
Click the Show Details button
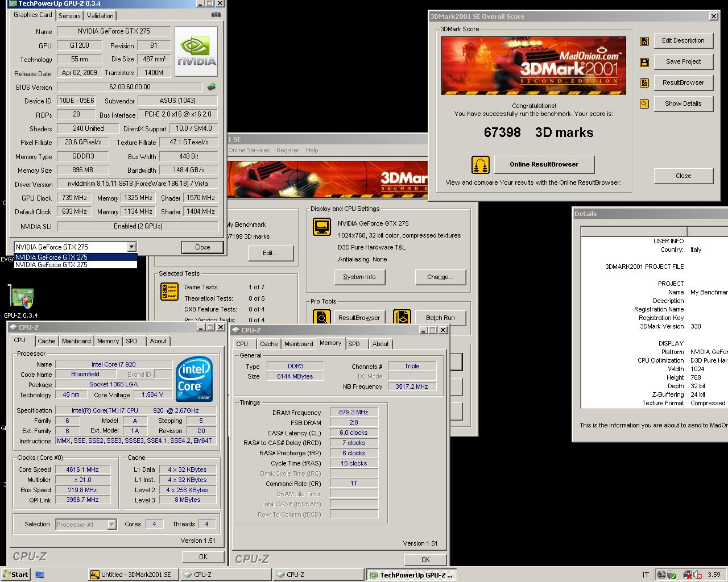683,104
